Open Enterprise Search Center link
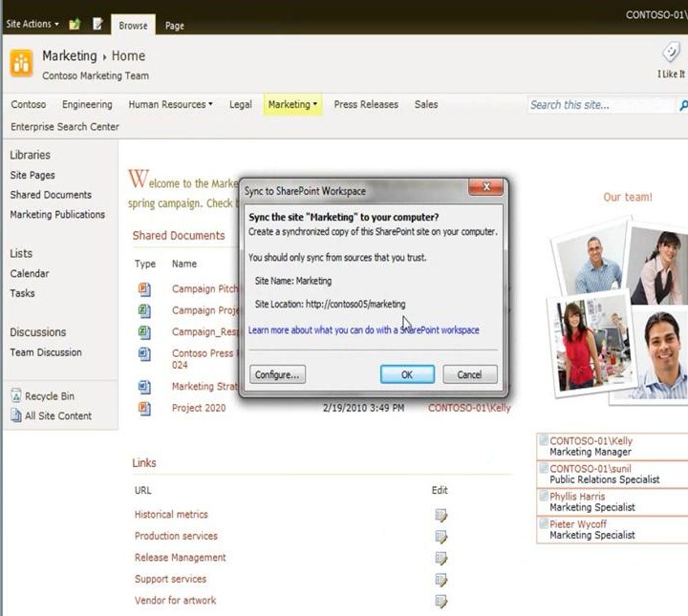The height and width of the screenshot is (616, 688). 65,127
